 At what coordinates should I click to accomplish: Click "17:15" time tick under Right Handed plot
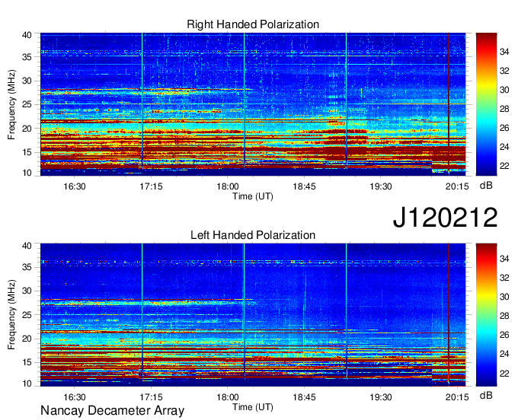pos(151,186)
